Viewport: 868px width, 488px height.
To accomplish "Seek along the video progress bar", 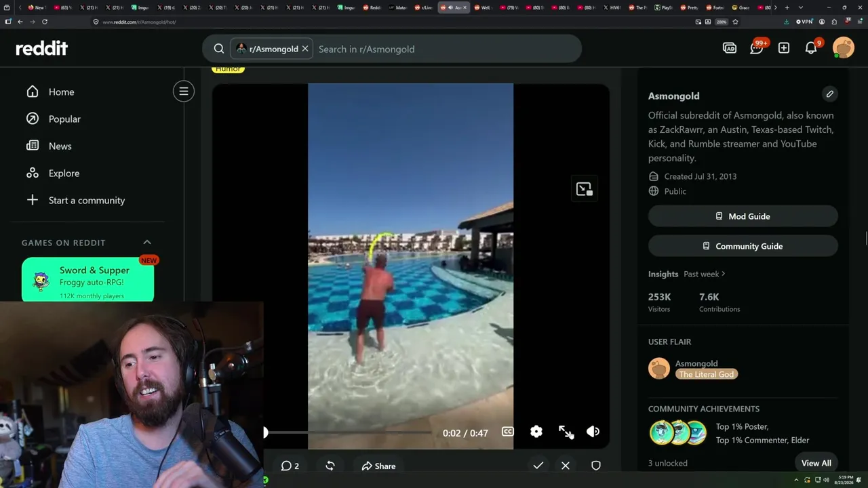I will point(348,432).
